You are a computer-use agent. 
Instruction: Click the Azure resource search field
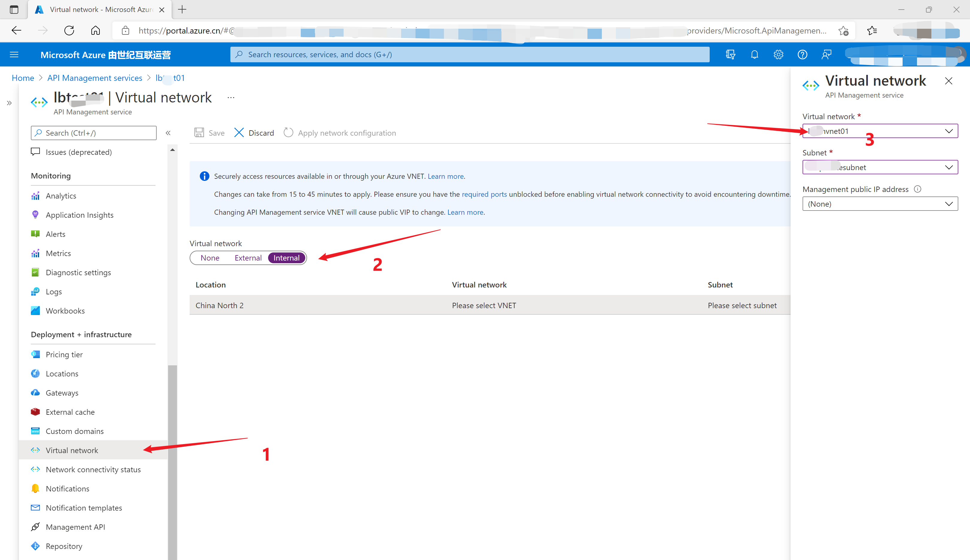pos(469,55)
